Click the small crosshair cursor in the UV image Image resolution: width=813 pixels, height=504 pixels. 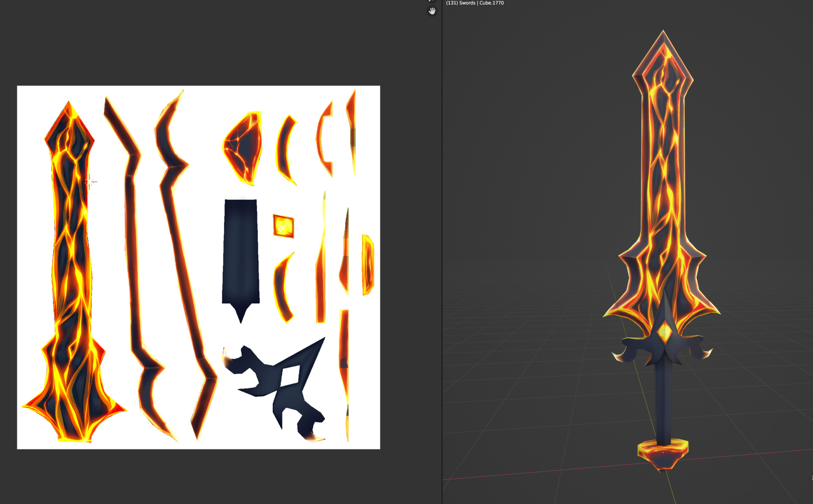pos(90,181)
